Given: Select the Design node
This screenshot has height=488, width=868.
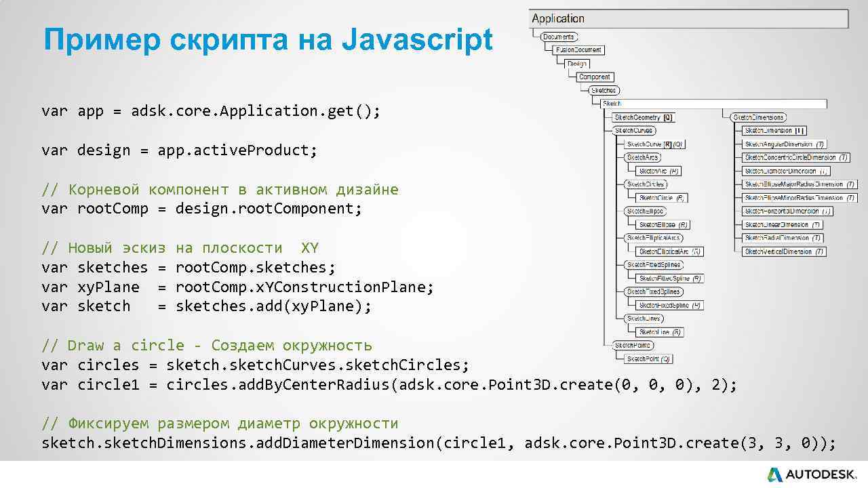Looking at the screenshot, I should point(576,64).
